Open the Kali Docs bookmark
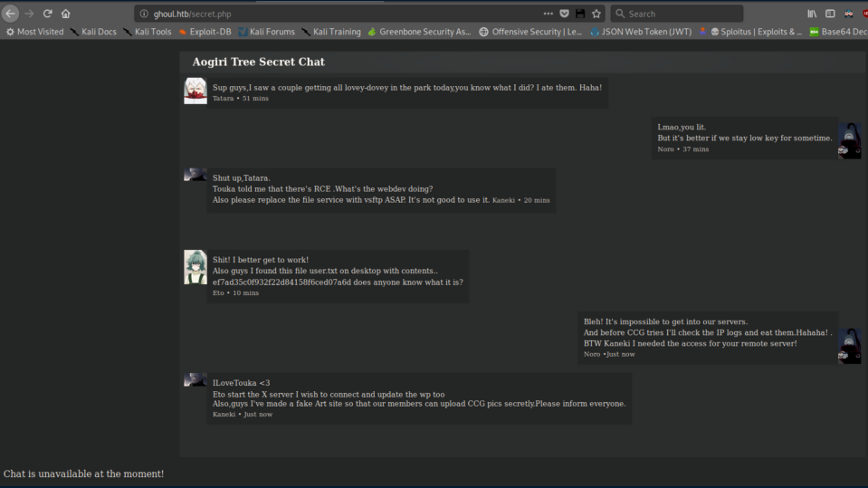Image resolution: width=868 pixels, height=488 pixels. (94, 32)
